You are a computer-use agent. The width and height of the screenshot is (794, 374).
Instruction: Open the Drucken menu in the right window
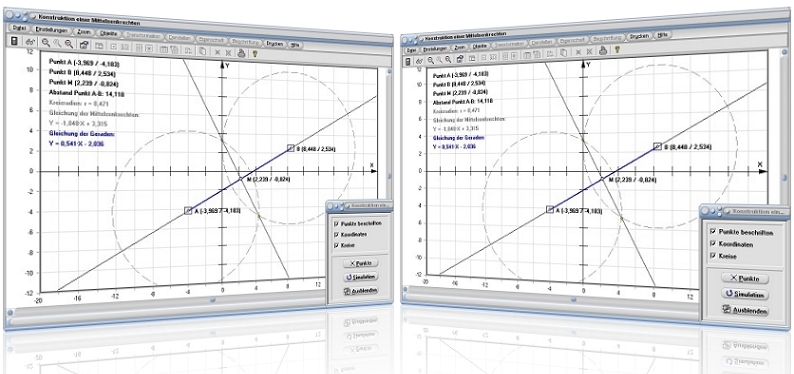tap(640, 37)
